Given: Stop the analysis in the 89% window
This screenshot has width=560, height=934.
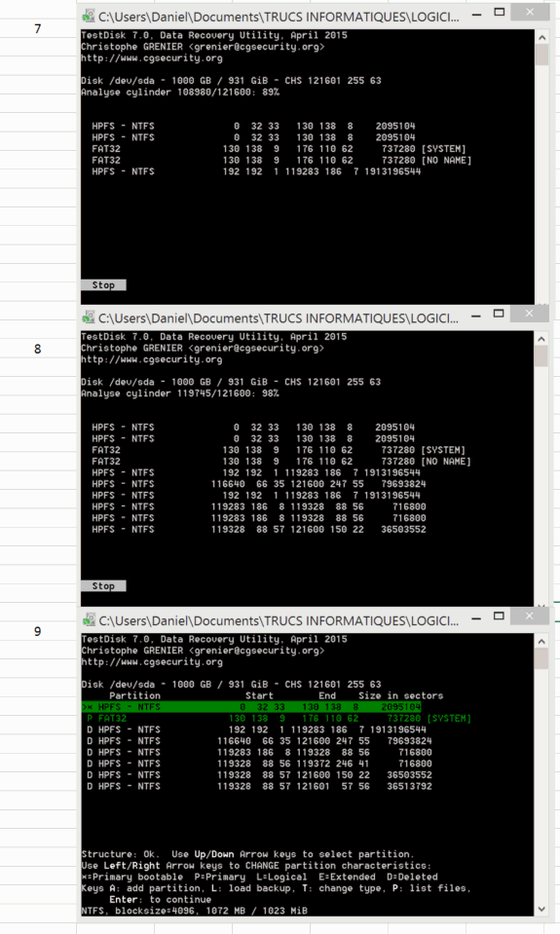Looking at the screenshot, I should tap(103, 285).
